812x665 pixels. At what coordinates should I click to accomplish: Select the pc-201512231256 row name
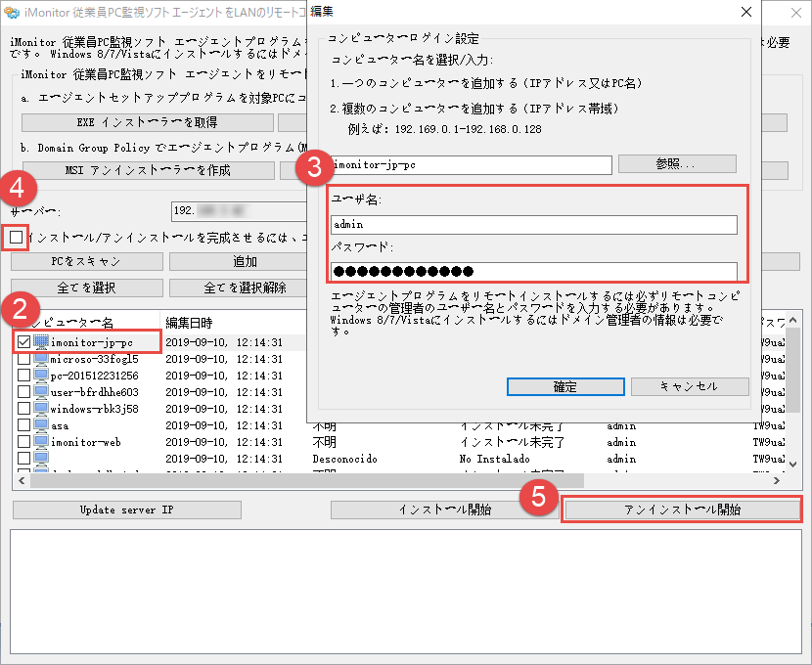[x=95, y=376]
